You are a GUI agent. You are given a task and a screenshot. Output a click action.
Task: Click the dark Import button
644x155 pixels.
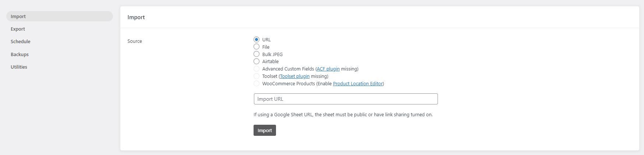click(x=265, y=130)
